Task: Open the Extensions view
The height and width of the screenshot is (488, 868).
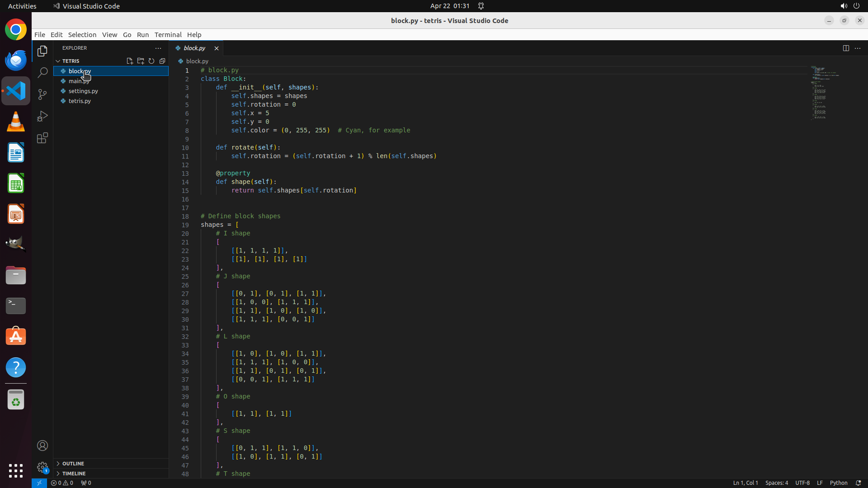Action: pyautogui.click(x=42, y=138)
